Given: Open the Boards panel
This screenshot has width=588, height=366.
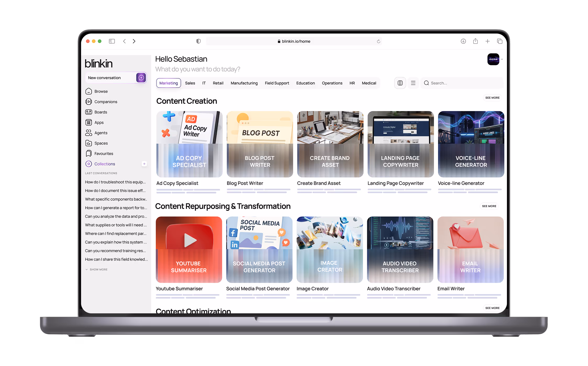Looking at the screenshot, I should 101,112.
